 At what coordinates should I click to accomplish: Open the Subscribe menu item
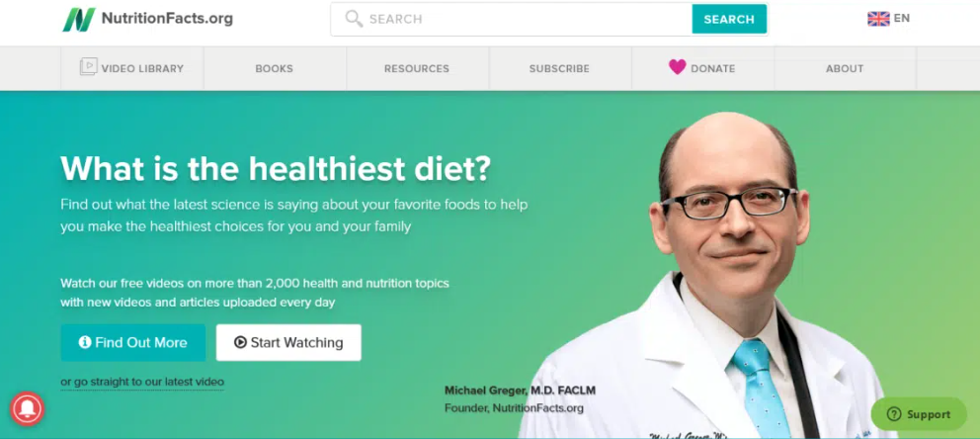(x=559, y=69)
